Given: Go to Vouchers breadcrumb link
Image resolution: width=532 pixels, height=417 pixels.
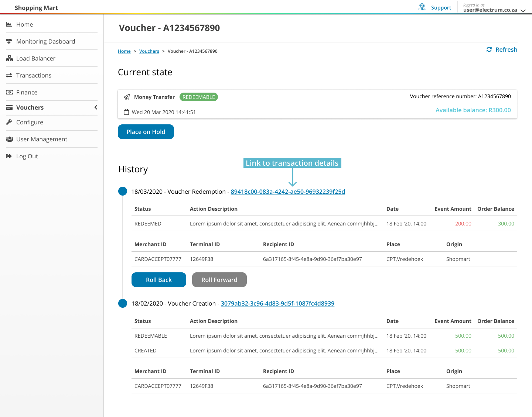Looking at the screenshot, I should (149, 51).
